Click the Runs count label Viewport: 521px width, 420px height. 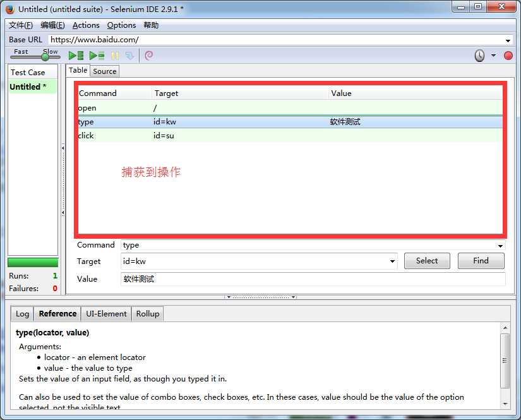[18, 276]
